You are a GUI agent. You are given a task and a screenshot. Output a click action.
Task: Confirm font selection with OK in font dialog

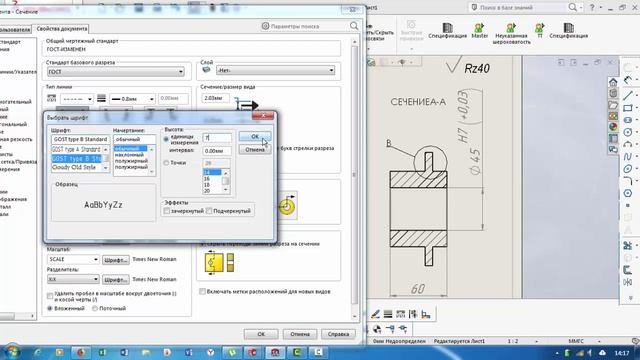(255, 136)
